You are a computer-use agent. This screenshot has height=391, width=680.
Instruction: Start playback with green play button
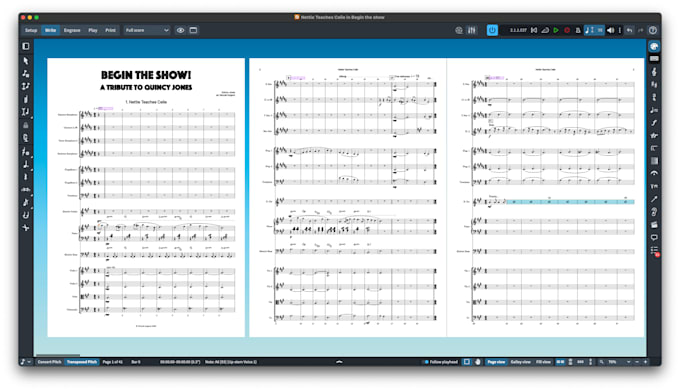[556, 30]
